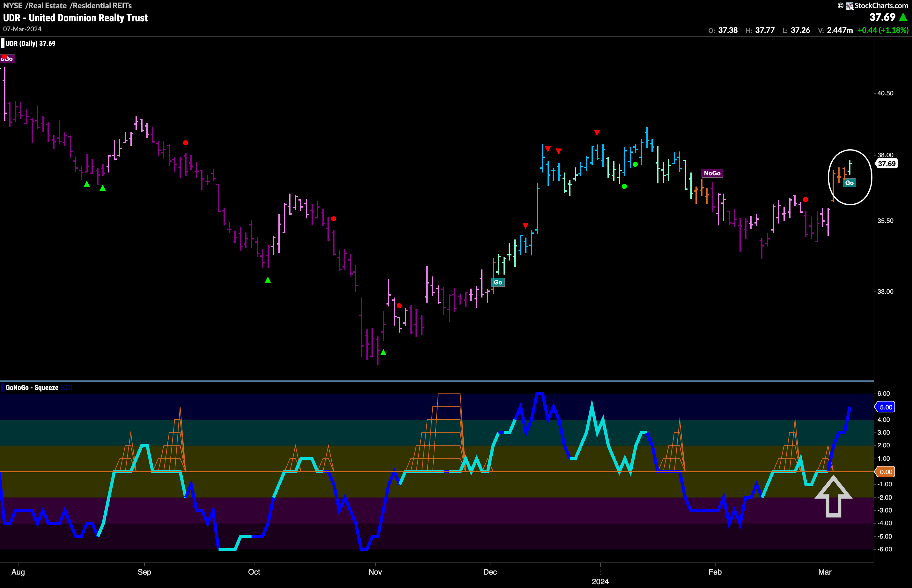Viewport: 912px width, 588px height.
Task: Click the Feb label on time axis
Action: click(715, 572)
